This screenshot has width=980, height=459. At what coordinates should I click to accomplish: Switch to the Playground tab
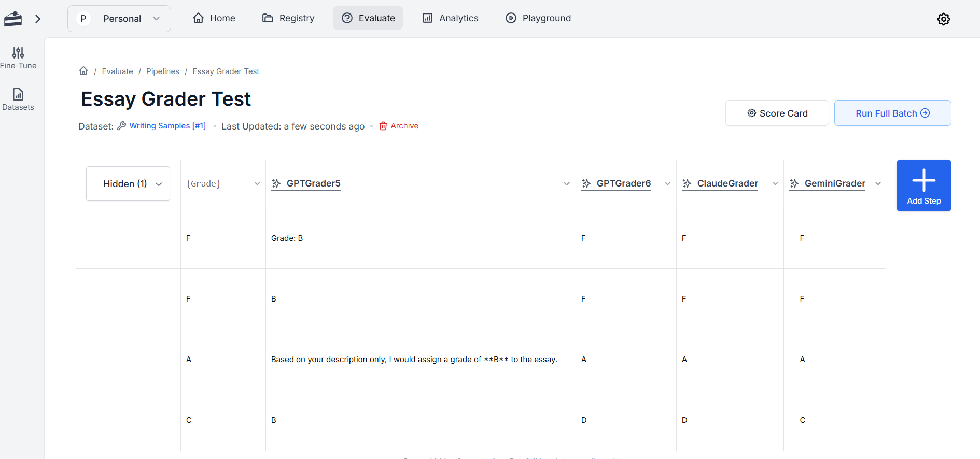538,18
